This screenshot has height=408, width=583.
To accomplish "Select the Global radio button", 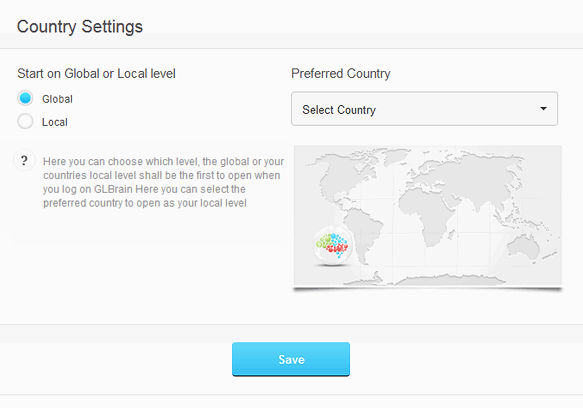I will pyautogui.click(x=25, y=99).
